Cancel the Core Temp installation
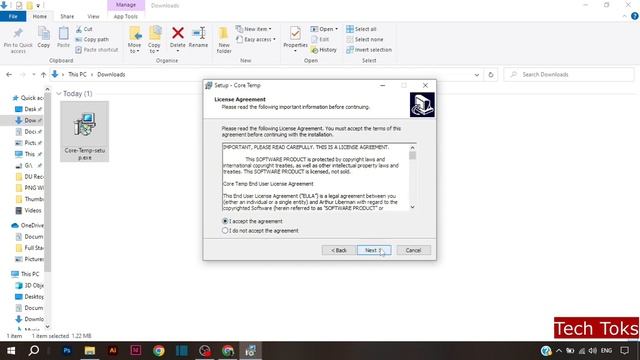The width and height of the screenshot is (640, 360). [413, 250]
